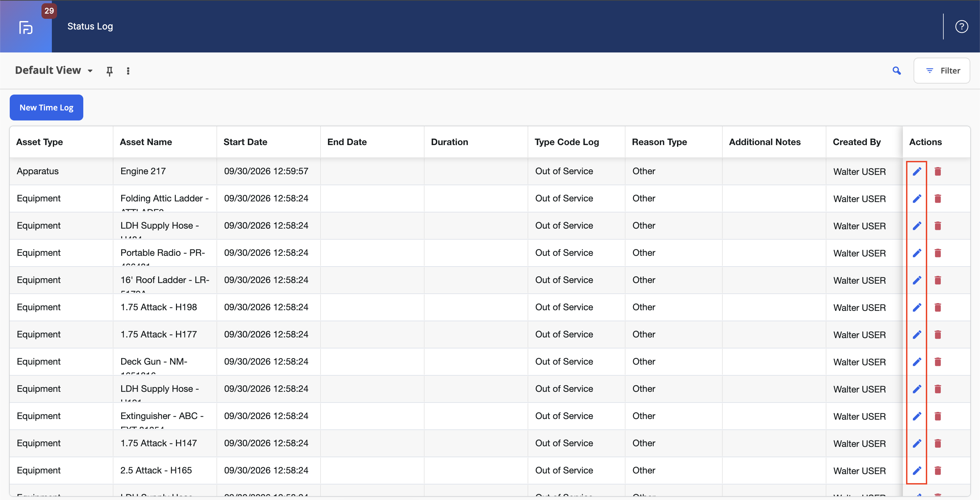Edit the 16' Roof Ladder log entry

(x=917, y=280)
